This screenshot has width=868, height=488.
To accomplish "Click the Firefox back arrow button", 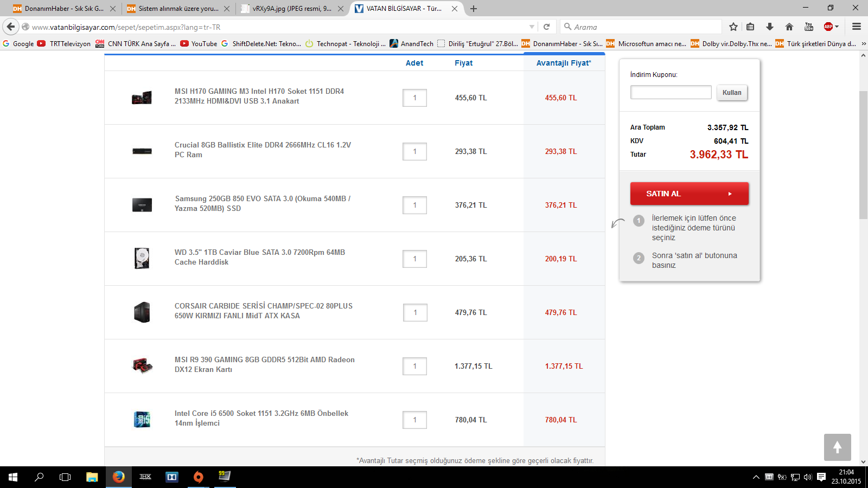I will (x=11, y=27).
